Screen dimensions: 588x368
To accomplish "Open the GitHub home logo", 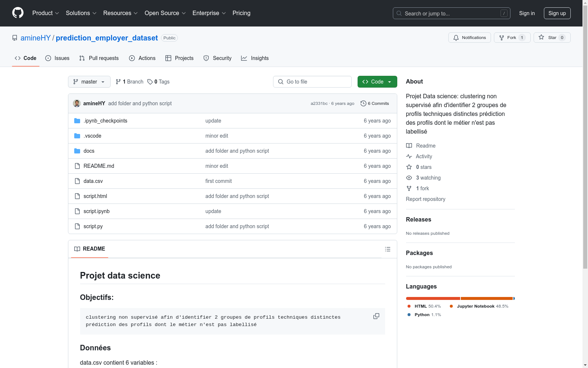I will [x=18, y=13].
